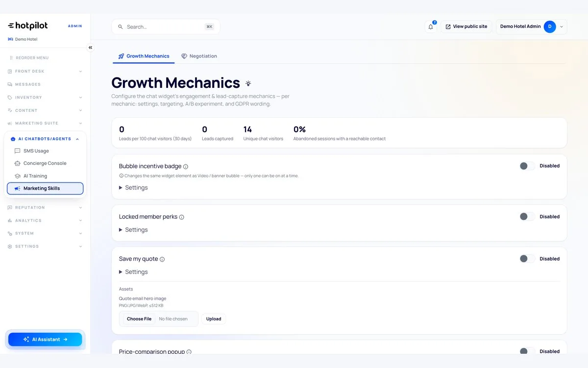Enable the Price-comparison popup toggle
This screenshot has width=588, height=368.
pos(527,351)
